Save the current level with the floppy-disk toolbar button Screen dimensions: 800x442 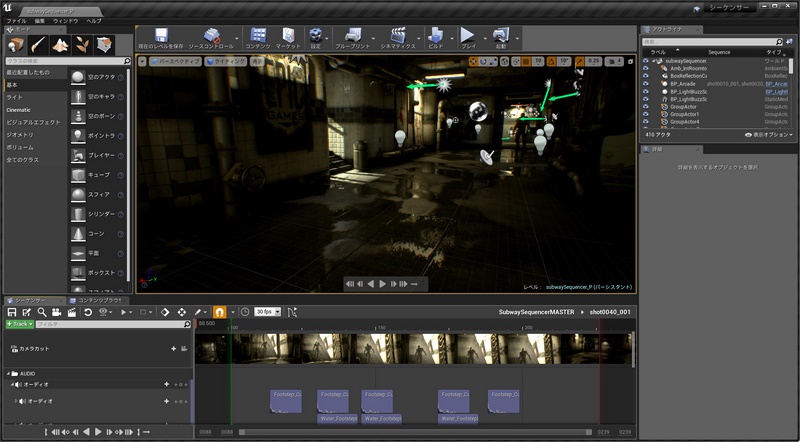161,38
